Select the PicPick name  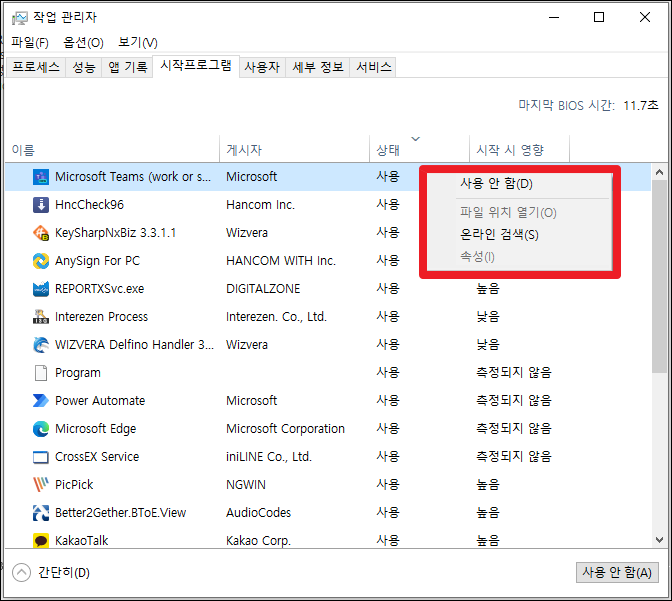(74, 485)
